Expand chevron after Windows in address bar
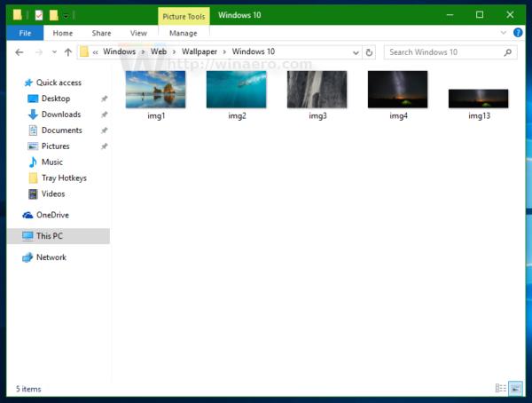Screen dimensions: 532x403 tap(143, 52)
